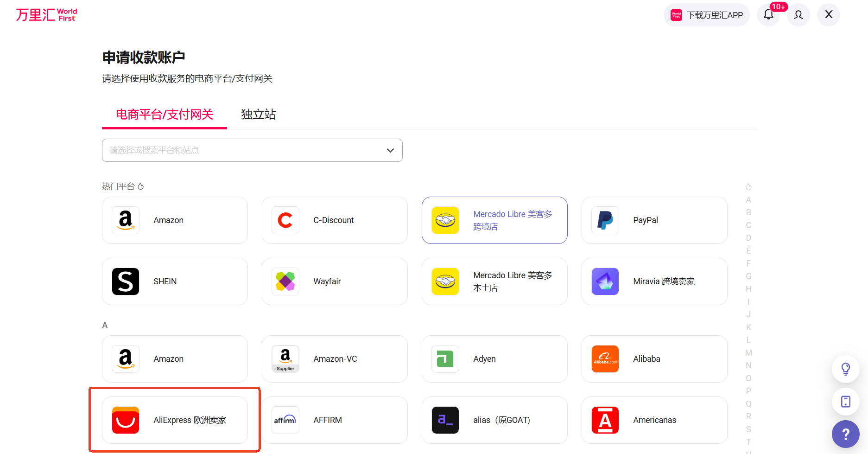The width and height of the screenshot is (868, 454).
Task: Select AliExpress 欧洲卖家 platform
Action: pyautogui.click(x=175, y=420)
